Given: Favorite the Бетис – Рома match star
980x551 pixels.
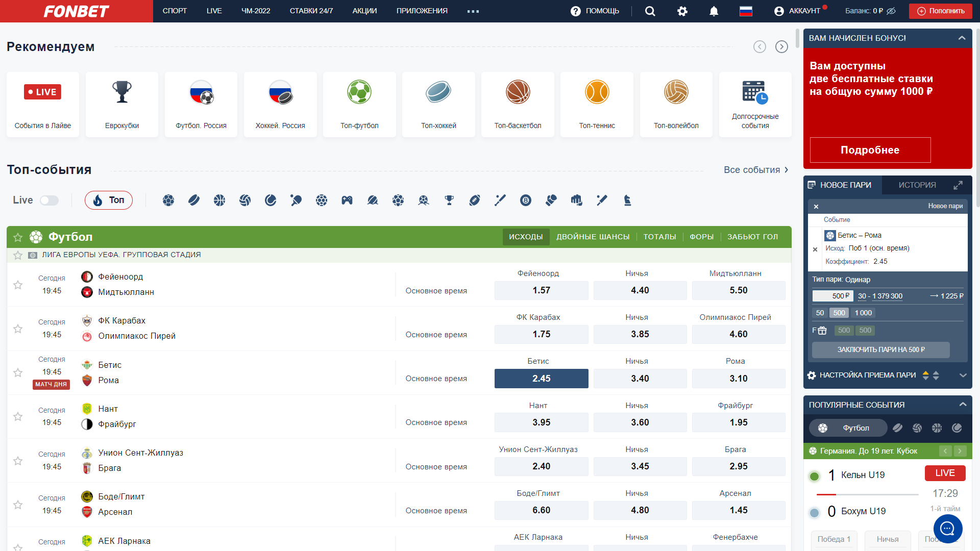Looking at the screenshot, I should click(18, 372).
